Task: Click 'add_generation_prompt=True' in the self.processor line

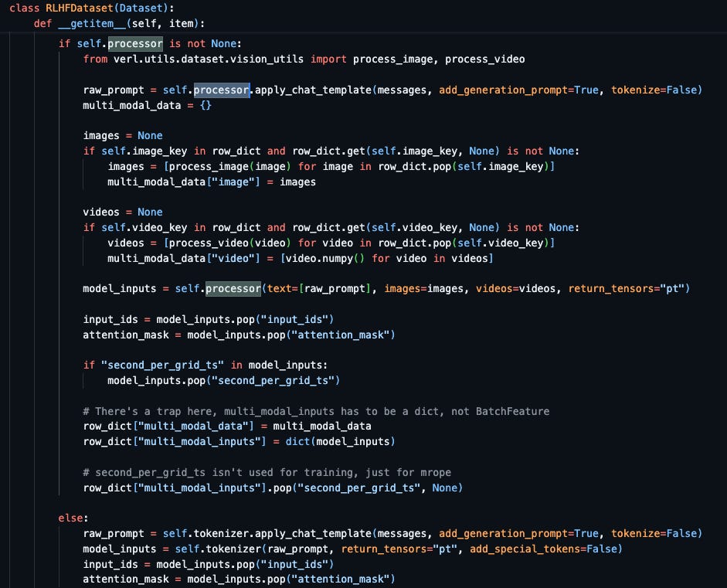Action: pyautogui.click(x=518, y=90)
